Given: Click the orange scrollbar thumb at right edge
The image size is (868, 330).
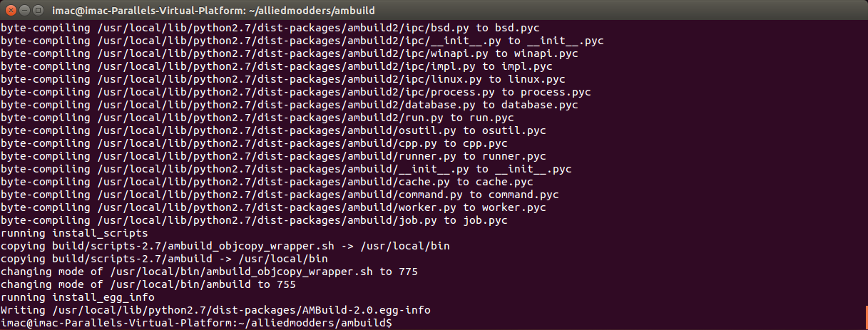Looking at the screenshot, I should pyautogui.click(x=866, y=317).
